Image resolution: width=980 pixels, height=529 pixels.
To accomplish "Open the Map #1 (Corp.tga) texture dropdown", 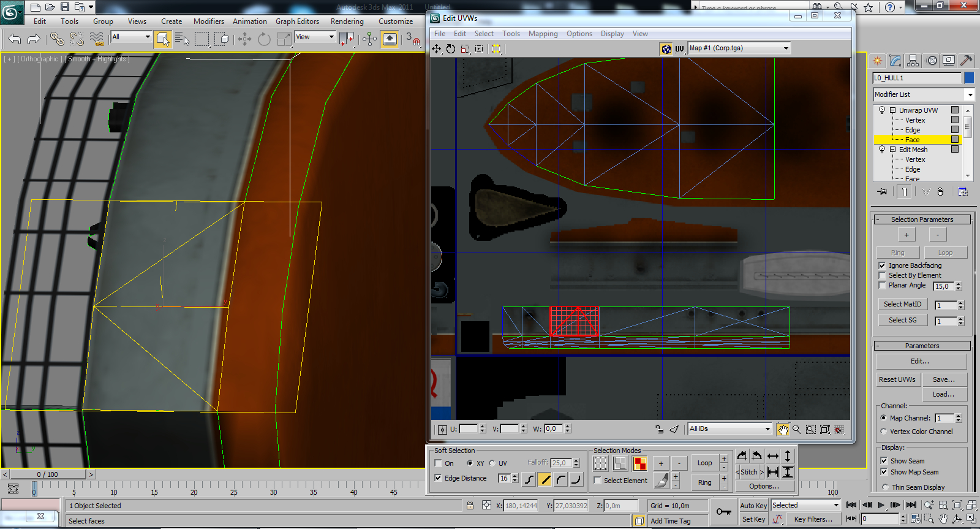I will pos(739,48).
